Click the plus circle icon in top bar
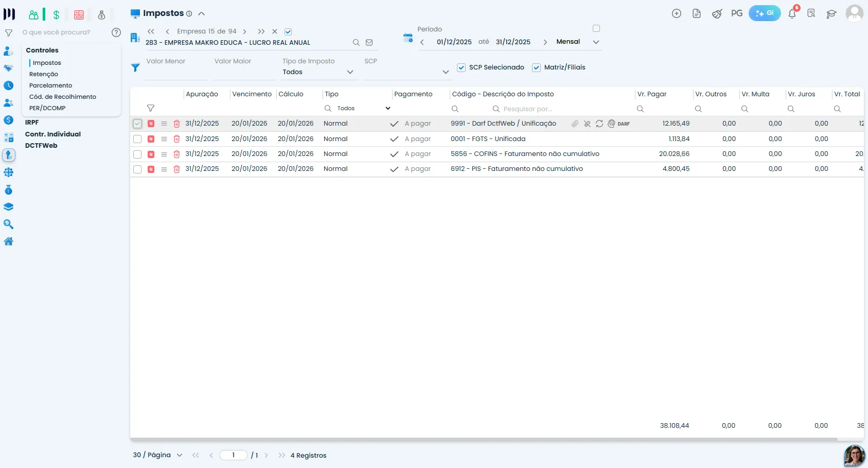The width and height of the screenshot is (868, 468). click(677, 13)
